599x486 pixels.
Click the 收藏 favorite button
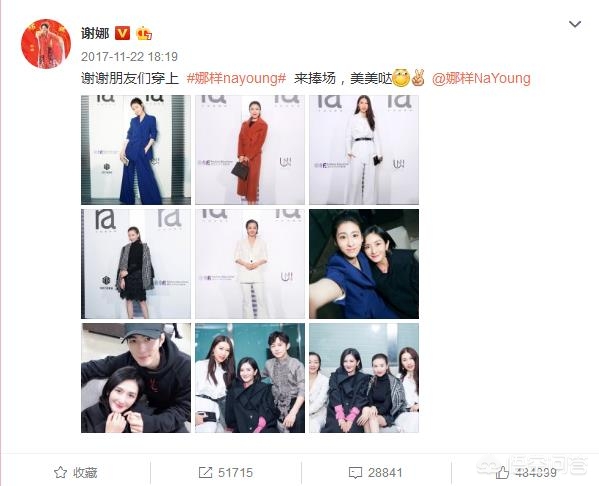point(76,473)
